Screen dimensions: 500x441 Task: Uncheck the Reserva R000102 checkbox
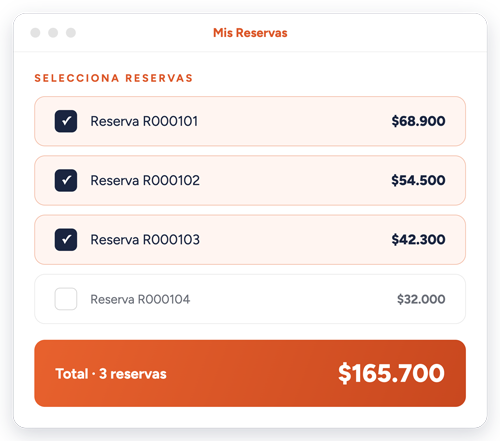pos(66,180)
